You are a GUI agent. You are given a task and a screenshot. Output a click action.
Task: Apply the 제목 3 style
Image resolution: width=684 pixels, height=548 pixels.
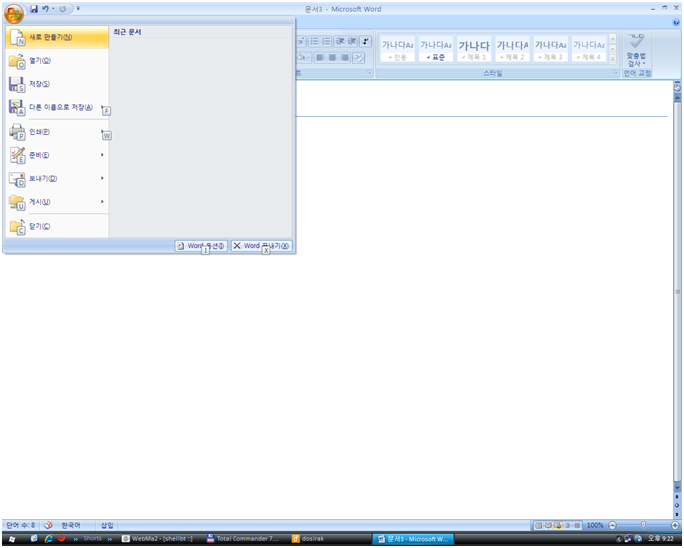coord(551,49)
